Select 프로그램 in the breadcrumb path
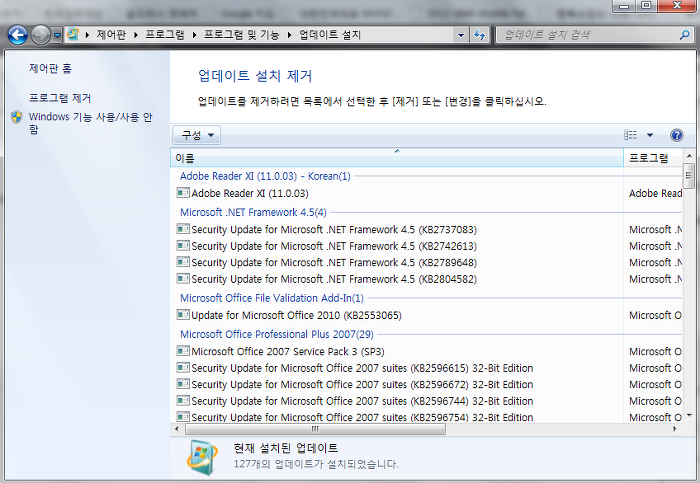Image resolution: width=700 pixels, height=483 pixels. point(165,35)
